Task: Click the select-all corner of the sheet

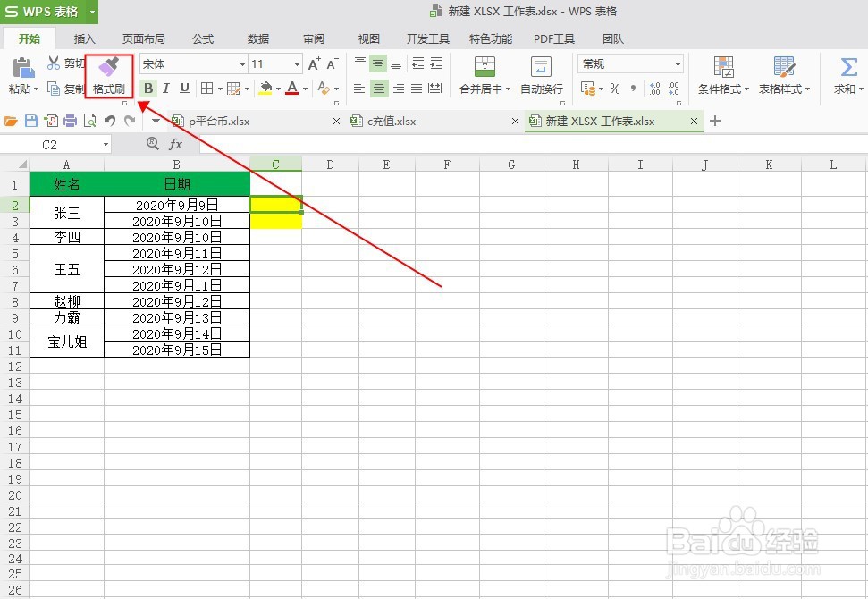Action: coord(22,165)
